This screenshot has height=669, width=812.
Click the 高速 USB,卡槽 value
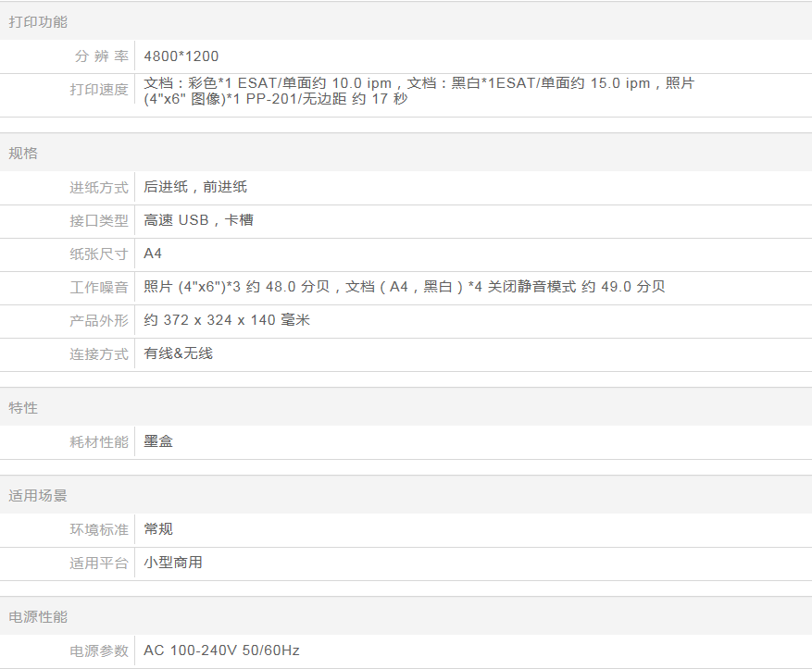point(198,220)
